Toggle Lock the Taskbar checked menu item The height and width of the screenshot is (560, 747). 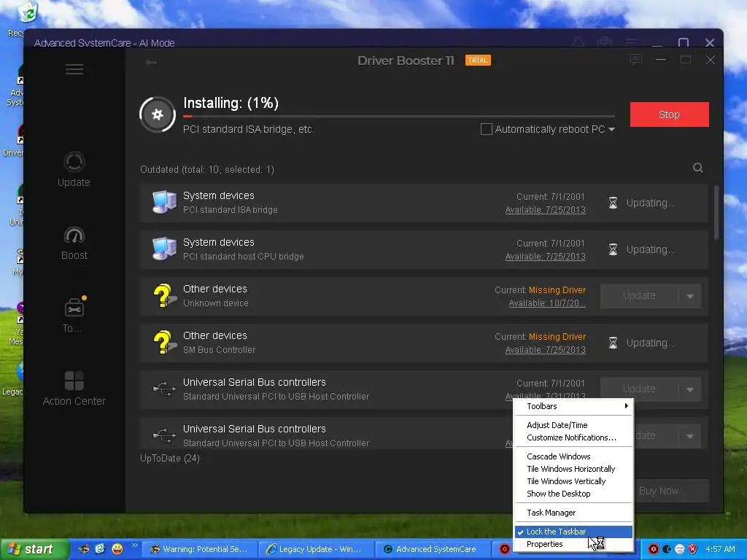tap(573, 532)
